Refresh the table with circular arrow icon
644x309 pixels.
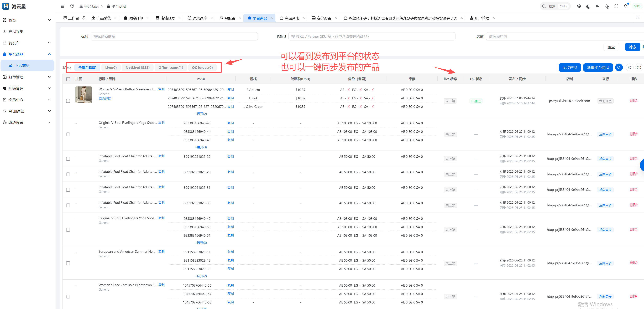[630, 68]
